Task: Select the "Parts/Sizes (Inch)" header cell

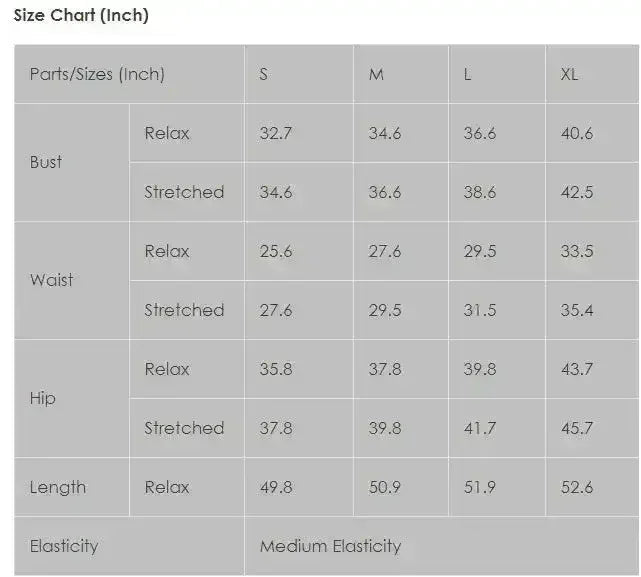Action: click(97, 74)
